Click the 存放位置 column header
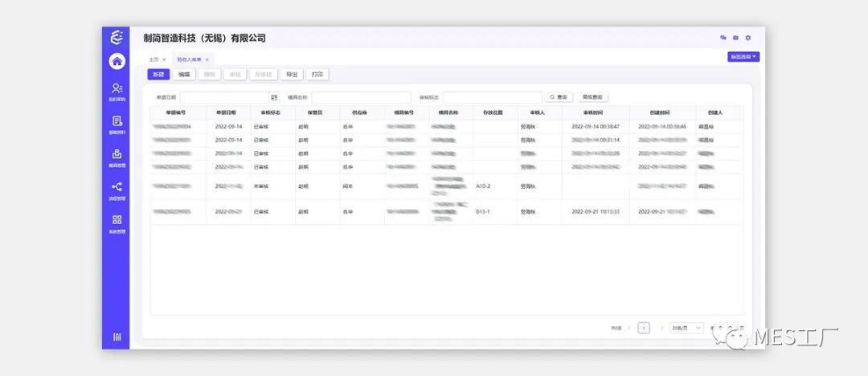Image resolution: width=868 pixels, height=376 pixels. pos(493,113)
